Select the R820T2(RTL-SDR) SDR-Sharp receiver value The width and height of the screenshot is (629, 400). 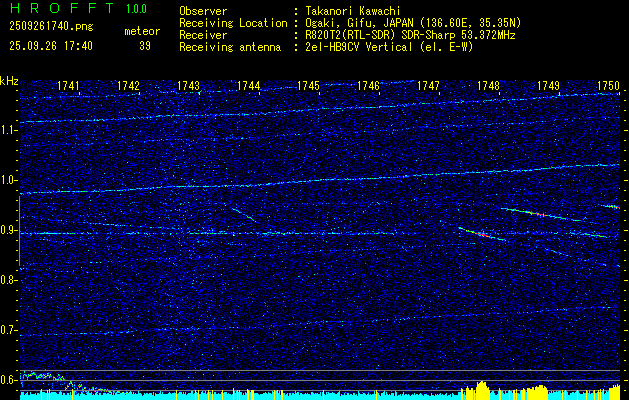point(410,35)
